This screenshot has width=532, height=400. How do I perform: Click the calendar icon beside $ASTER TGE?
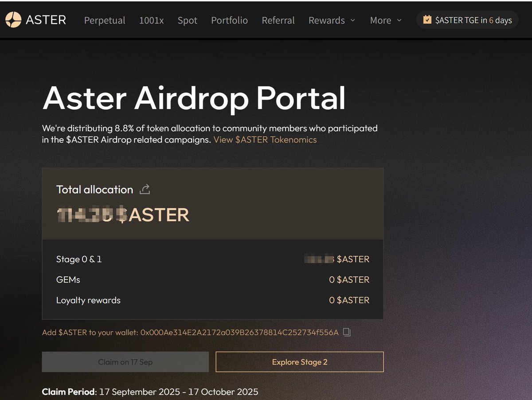(427, 20)
